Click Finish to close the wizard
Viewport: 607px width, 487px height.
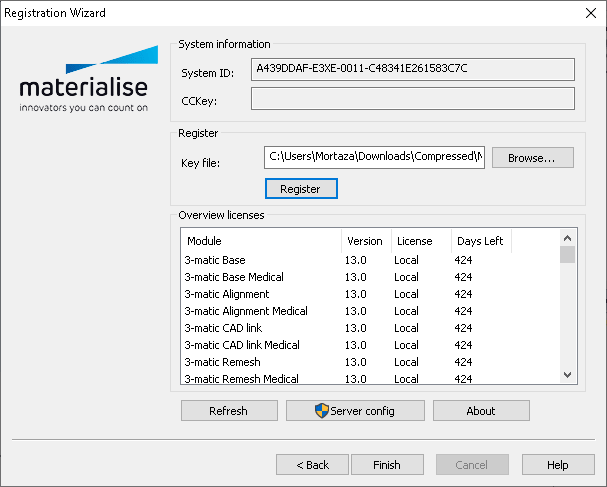(387, 465)
